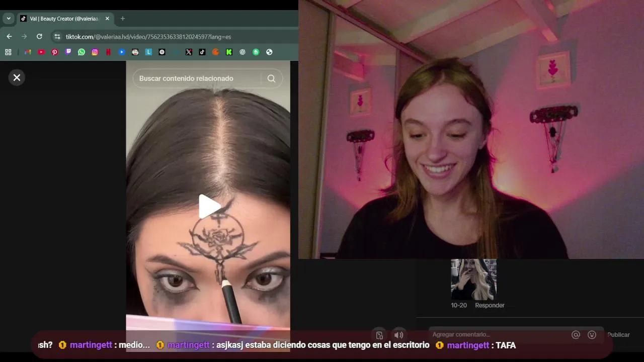Open the ChatGPT bookmark
This screenshot has height=362, width=644.
click(x=243, y=52)
